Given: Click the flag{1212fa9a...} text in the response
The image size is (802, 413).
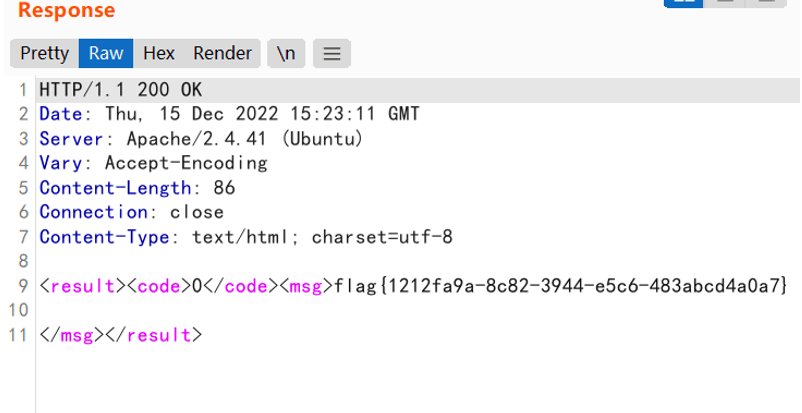Looking at the screenshot, I should (561, 286).
